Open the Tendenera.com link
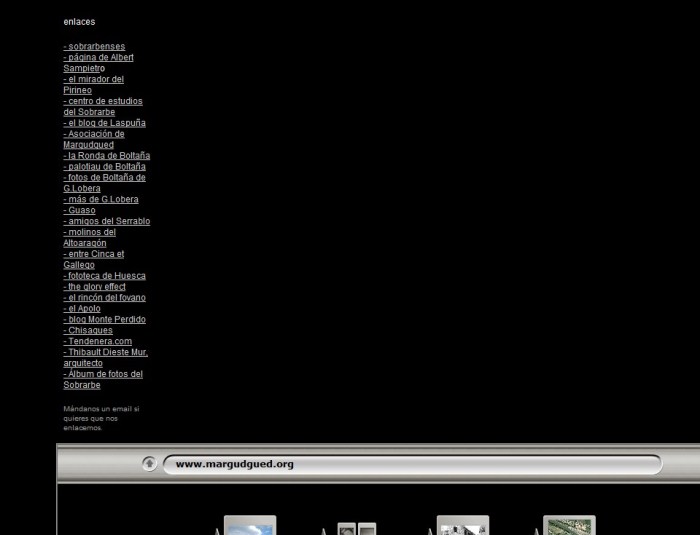Image resolution: width=700 pixels, height=535 pixels. point(97,342)
